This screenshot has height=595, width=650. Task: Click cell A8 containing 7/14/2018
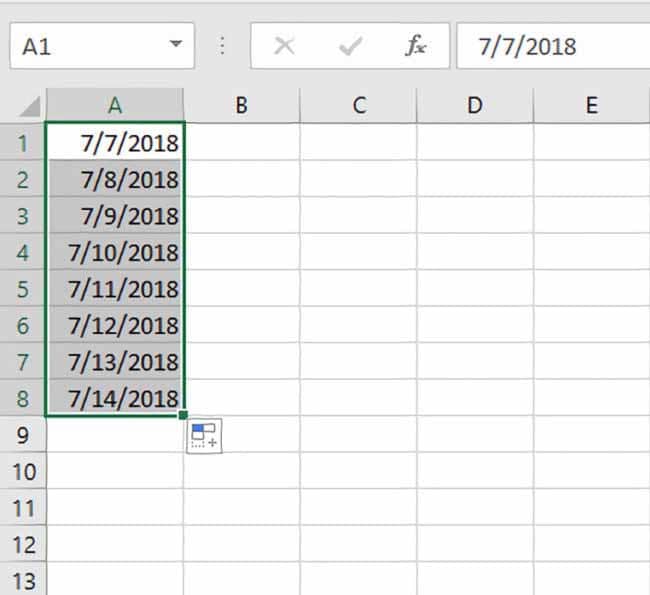coord(115,398)
